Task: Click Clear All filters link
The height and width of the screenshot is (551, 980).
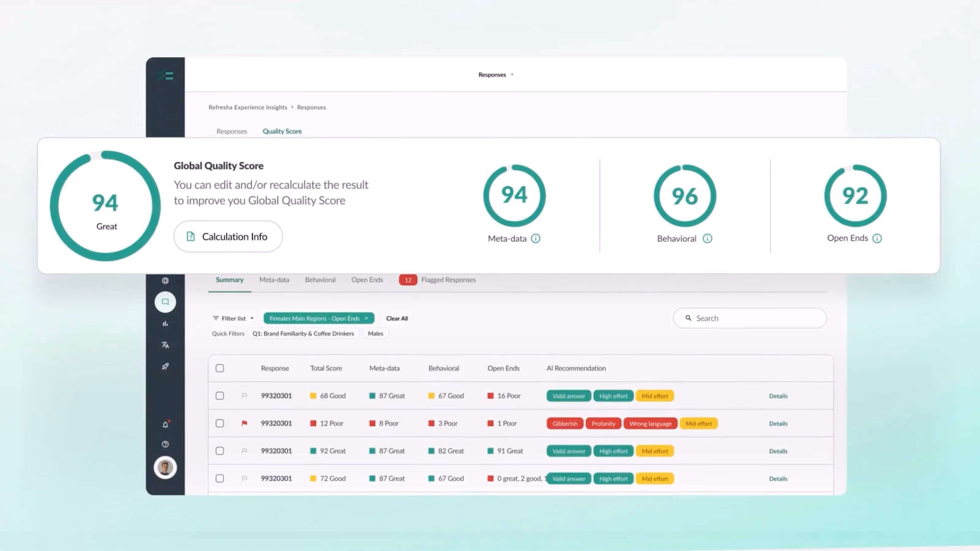Action: click(x=397, y=318)
